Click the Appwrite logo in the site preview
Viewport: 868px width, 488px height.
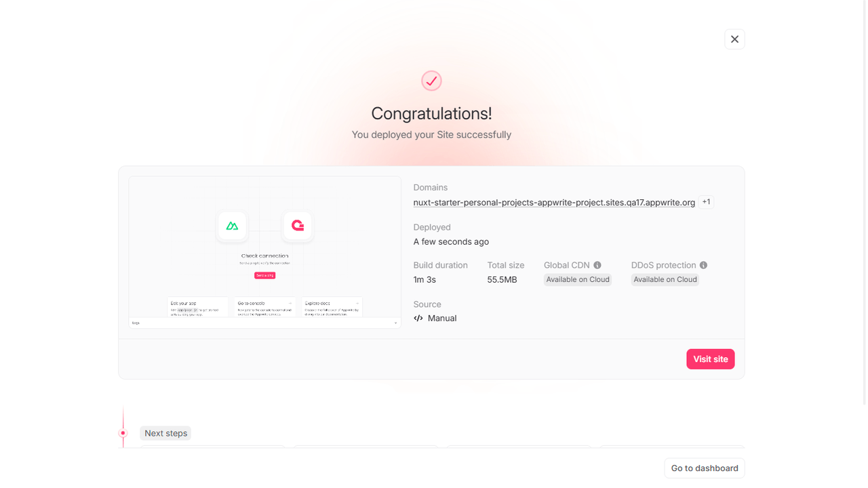297,226
